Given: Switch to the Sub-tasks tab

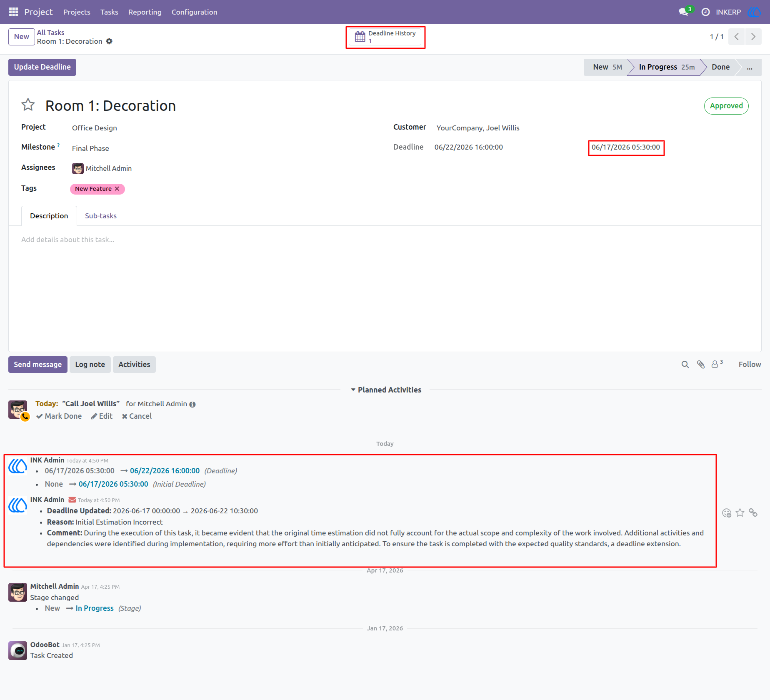Looking at the screenshot, I should point(101,216).
